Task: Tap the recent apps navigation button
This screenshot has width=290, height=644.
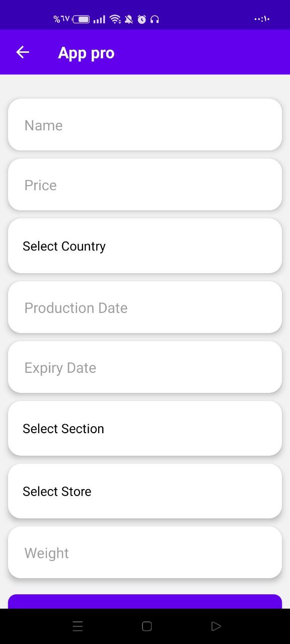Action: click(78, 625)
